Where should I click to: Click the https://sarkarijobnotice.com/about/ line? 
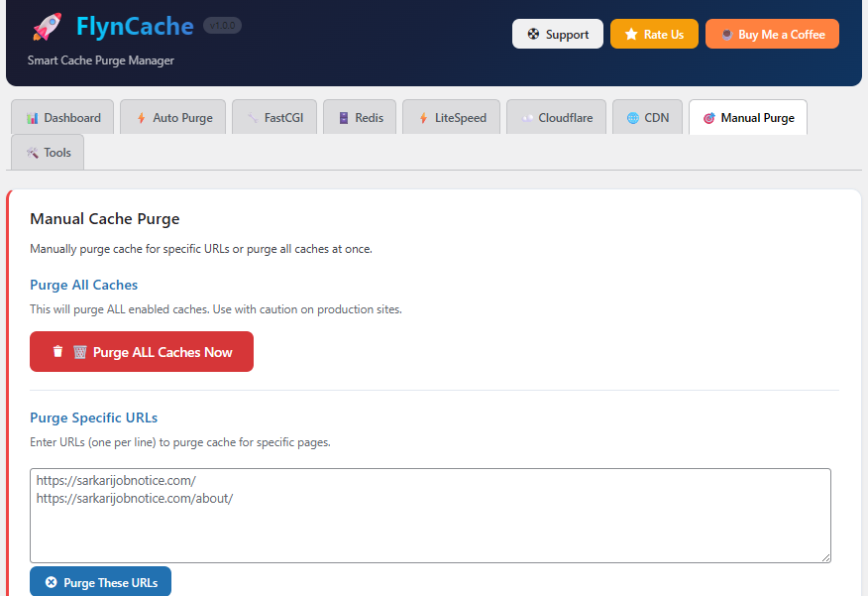[135, 499]
